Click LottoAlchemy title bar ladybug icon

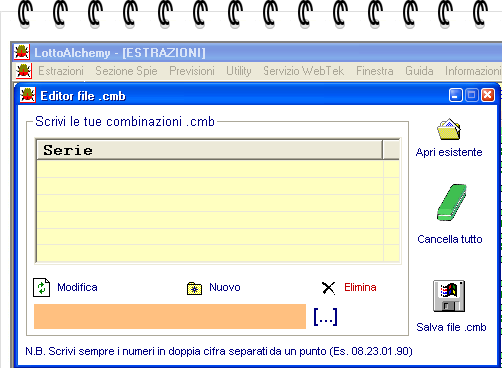pos(22,52)
